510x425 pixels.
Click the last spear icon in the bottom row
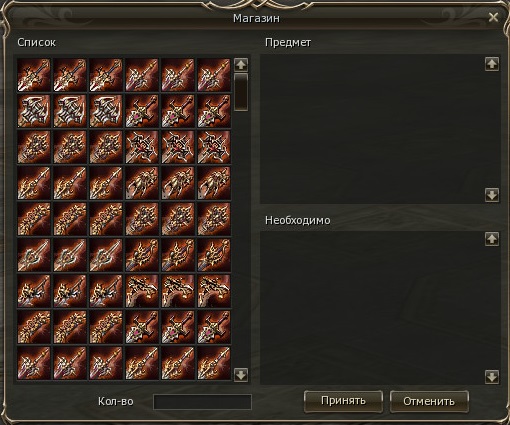click(x=214, y=363)
